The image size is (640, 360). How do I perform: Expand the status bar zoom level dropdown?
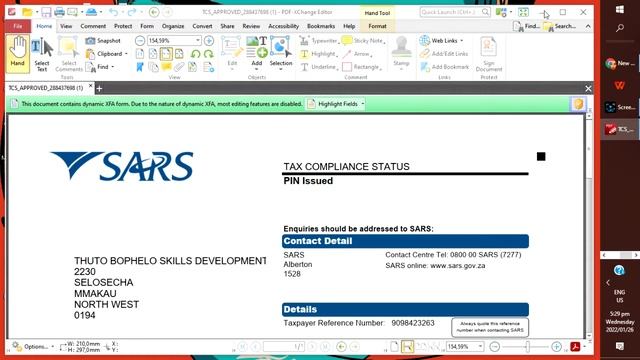(x=480, y=347)
